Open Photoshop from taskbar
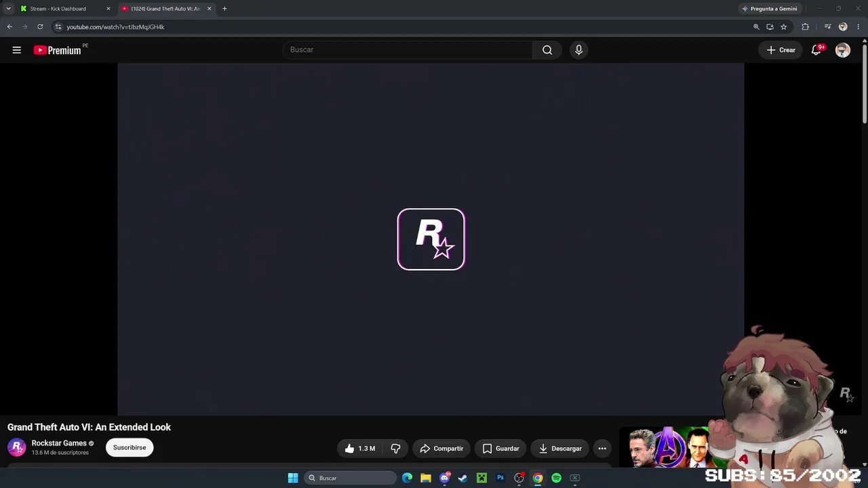868x488 pixels. pyautogui.click(x=500, y=478)
